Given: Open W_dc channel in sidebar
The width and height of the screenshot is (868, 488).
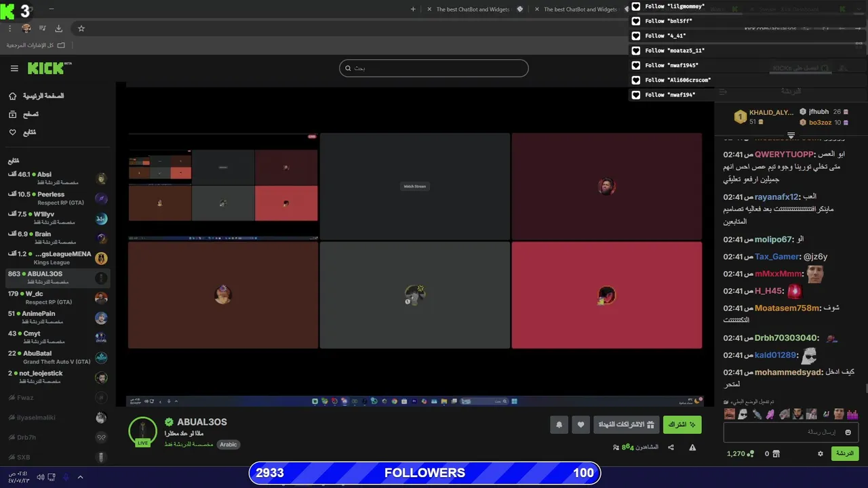Looking at the screenshot, I should (58, 298).
